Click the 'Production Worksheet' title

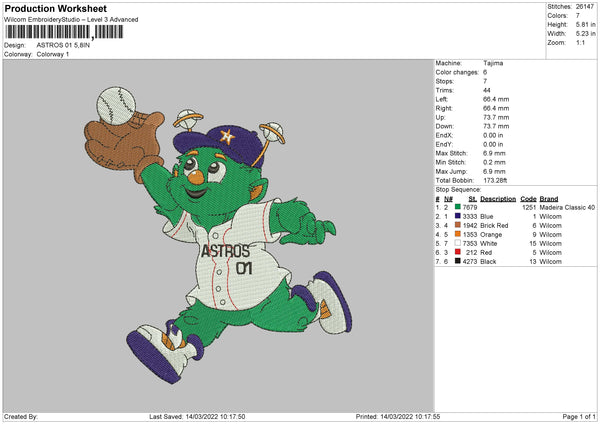point(55,8)
